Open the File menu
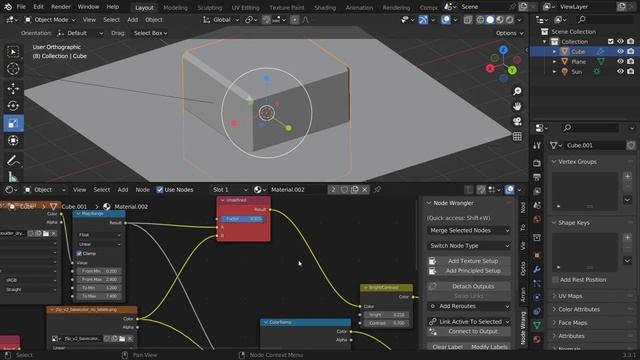The width and height of the screenshot is (640, 360). pos(21,7)
